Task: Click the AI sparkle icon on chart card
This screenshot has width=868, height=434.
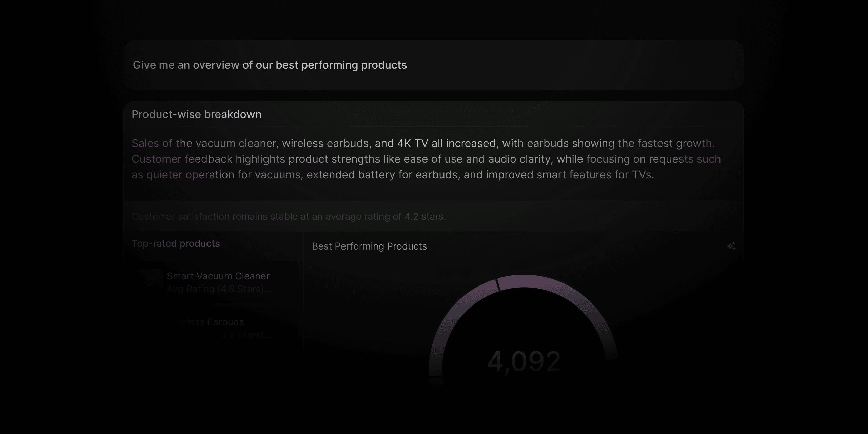Action: [x=731, y=246]
